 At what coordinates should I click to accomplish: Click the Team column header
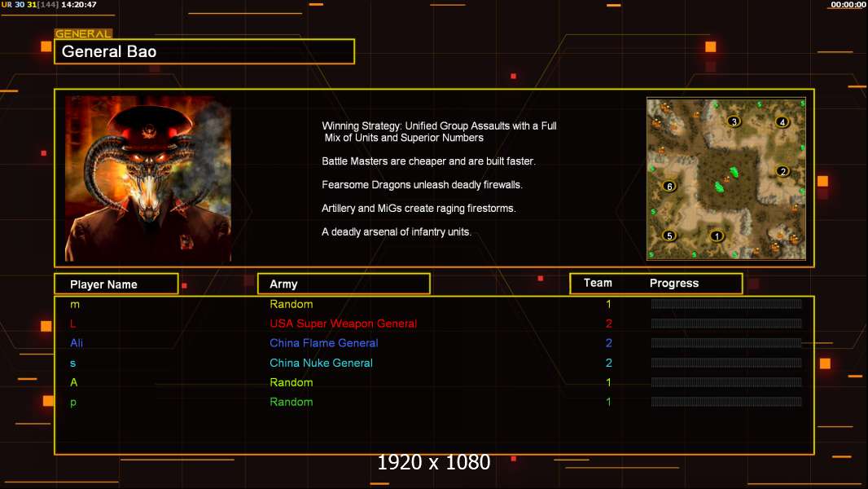click(x=598, y=283)
